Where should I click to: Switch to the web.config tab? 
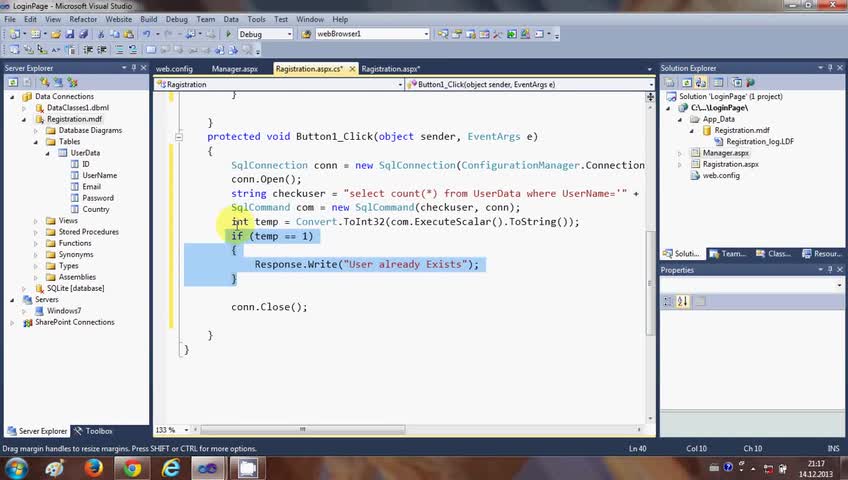(174, 69)
